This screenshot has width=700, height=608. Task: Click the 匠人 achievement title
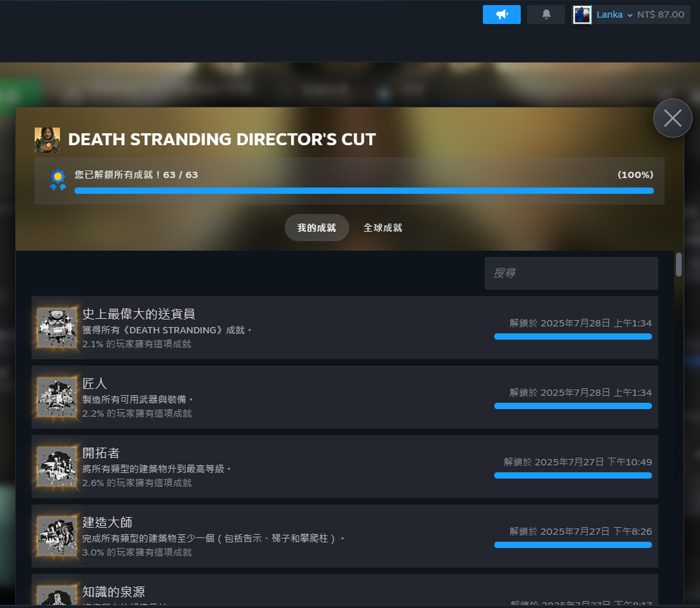coord(94,384)
